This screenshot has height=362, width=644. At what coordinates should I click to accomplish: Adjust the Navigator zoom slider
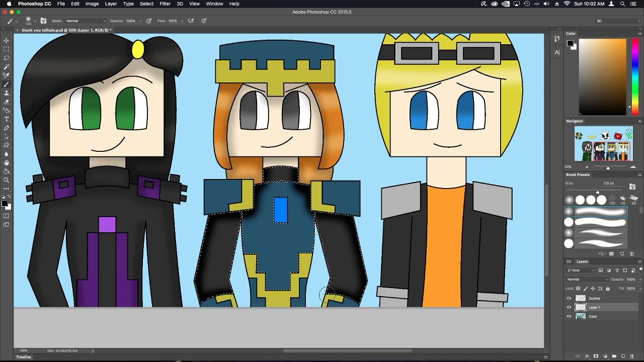click(608, 167)
